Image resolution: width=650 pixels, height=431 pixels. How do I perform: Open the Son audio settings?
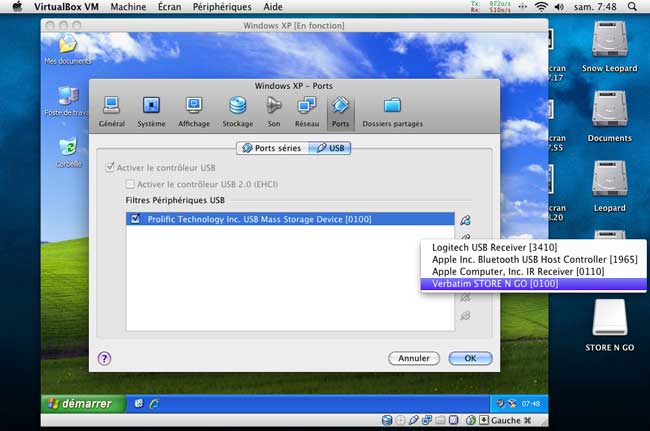pos(273,111)
